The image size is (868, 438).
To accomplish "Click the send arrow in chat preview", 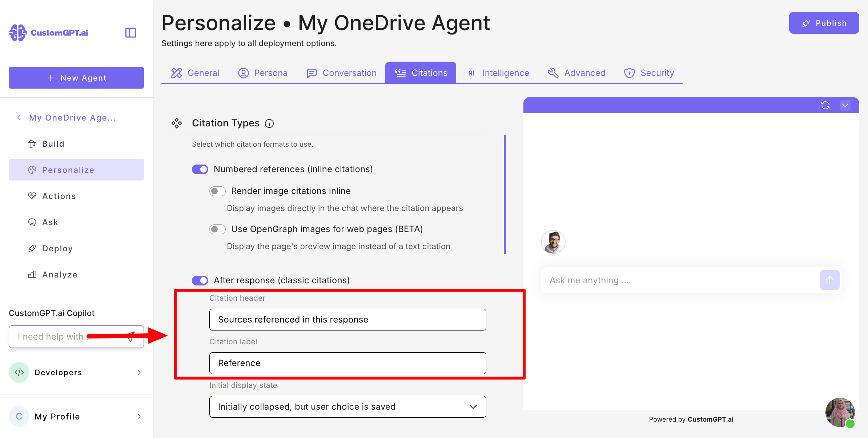I will [x=829, y=280].
